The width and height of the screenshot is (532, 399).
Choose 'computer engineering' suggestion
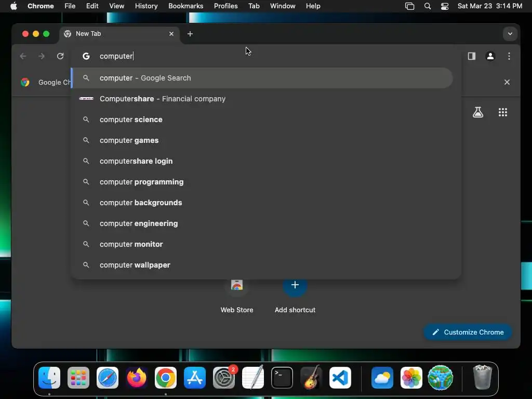click(262, 223)
